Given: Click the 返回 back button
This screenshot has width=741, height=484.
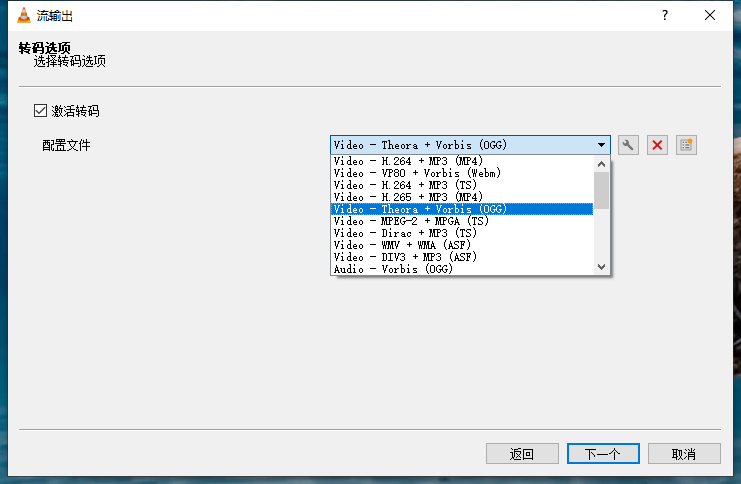Looking at the screenshot, I should (522, 454).
